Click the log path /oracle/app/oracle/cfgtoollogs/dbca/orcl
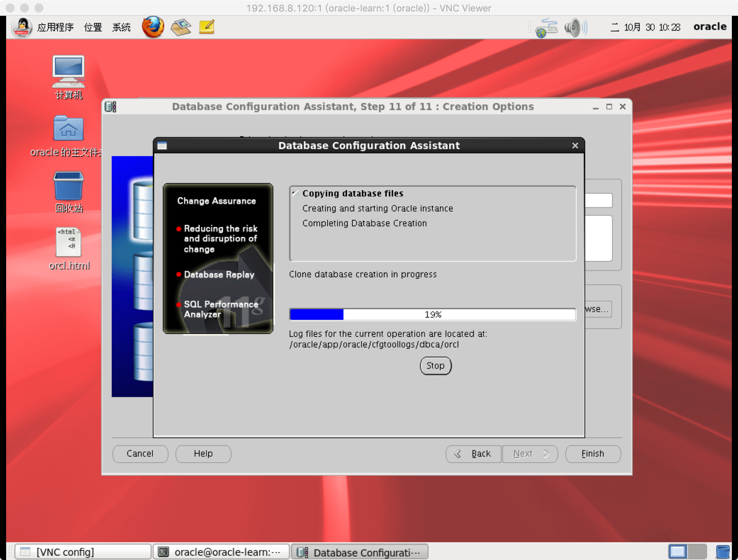 pyautogui.click(x=374, y=345)
